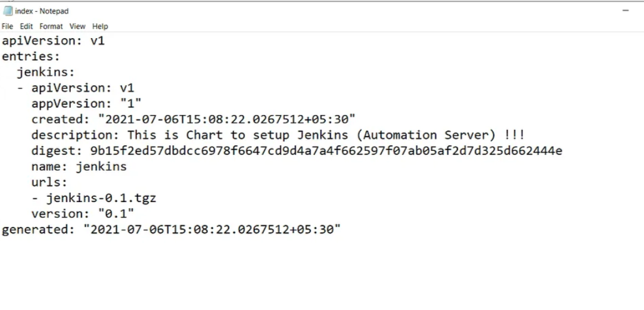644x310 pixels.
Task: Open the Edit menu
Action: point(26,26)
